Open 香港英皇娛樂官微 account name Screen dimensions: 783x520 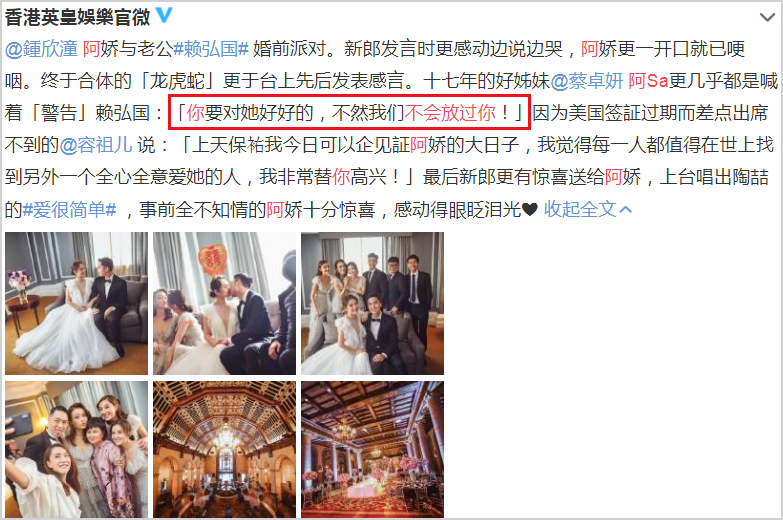tap(77, 17)
